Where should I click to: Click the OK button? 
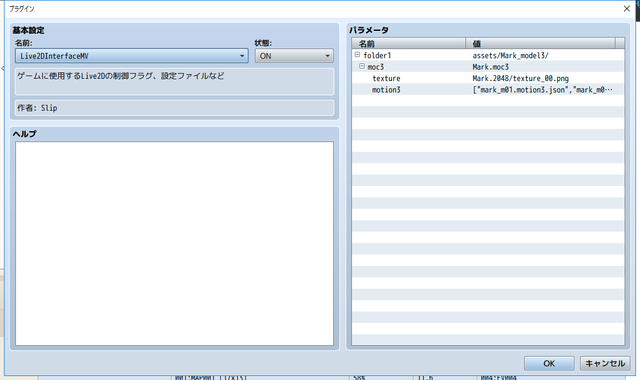(x=549, y=363)
